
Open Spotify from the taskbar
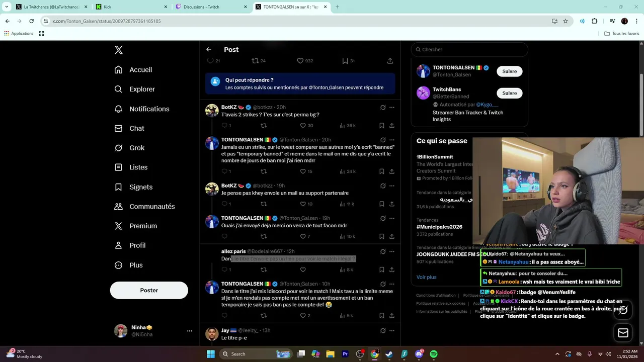coord(434,354)
